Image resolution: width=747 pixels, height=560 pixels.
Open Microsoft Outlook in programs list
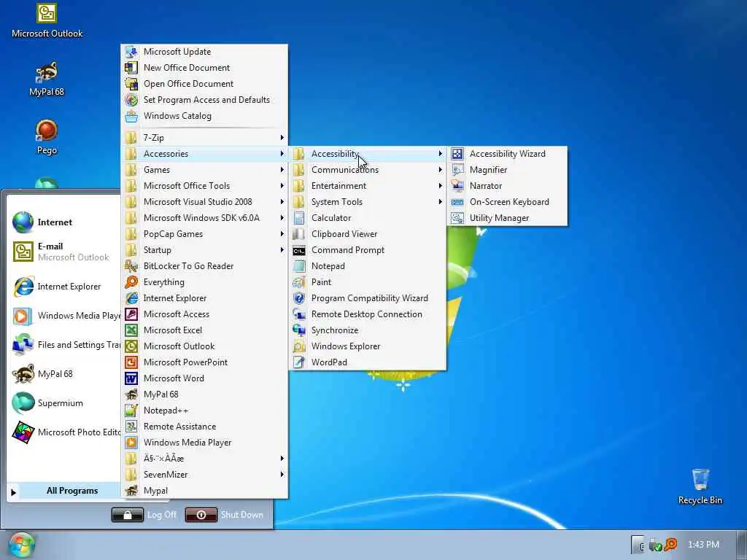(x=204, y=346)
